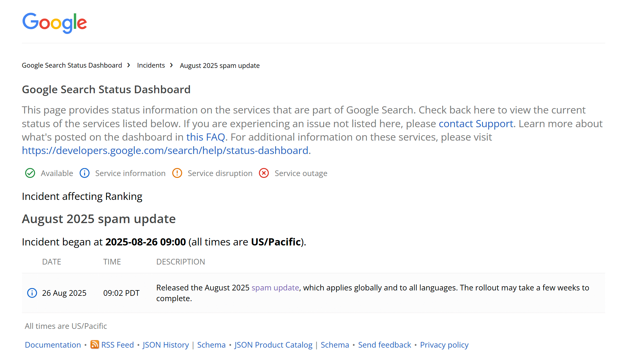Open the contact Support link
The image size is (630, 364).
tap(476, 123)
